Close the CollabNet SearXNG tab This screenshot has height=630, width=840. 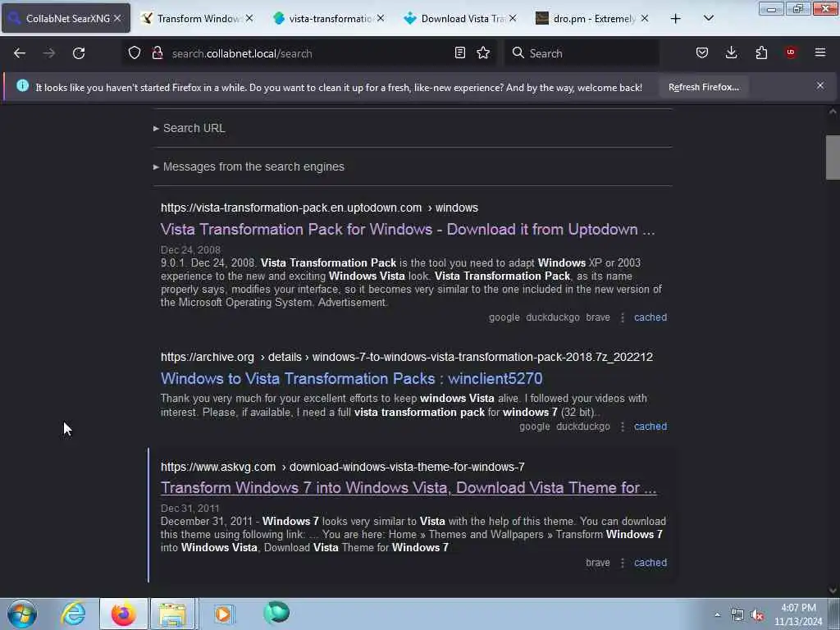pyautogui.click(x=117, y=18)
